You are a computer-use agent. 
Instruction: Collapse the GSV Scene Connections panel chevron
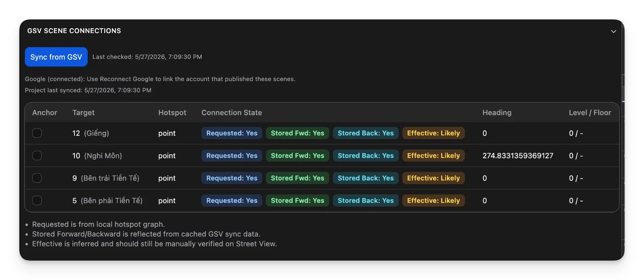[613, 31]
